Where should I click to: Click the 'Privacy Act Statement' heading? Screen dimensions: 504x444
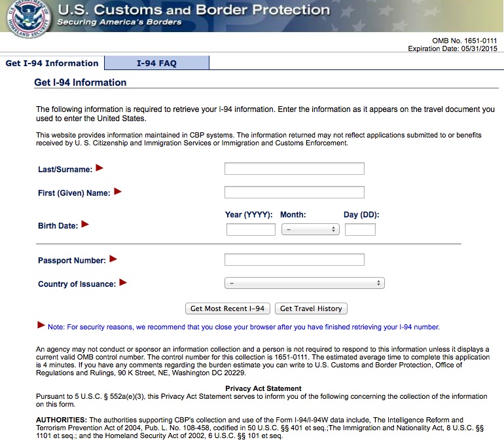click(x=263, y=388)
